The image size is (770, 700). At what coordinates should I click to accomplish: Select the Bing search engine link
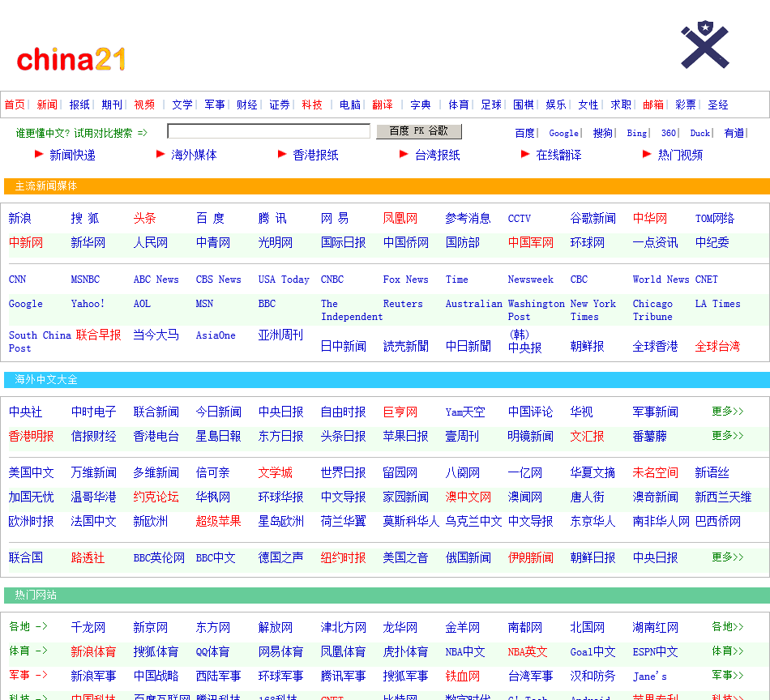[x=637, y=133]
